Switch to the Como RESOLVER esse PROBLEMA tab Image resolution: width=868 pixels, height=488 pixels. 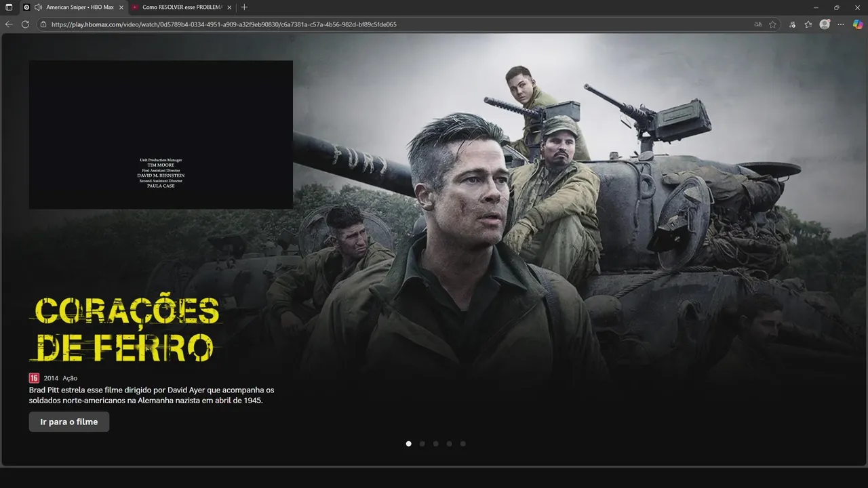[x=182, y=7]
